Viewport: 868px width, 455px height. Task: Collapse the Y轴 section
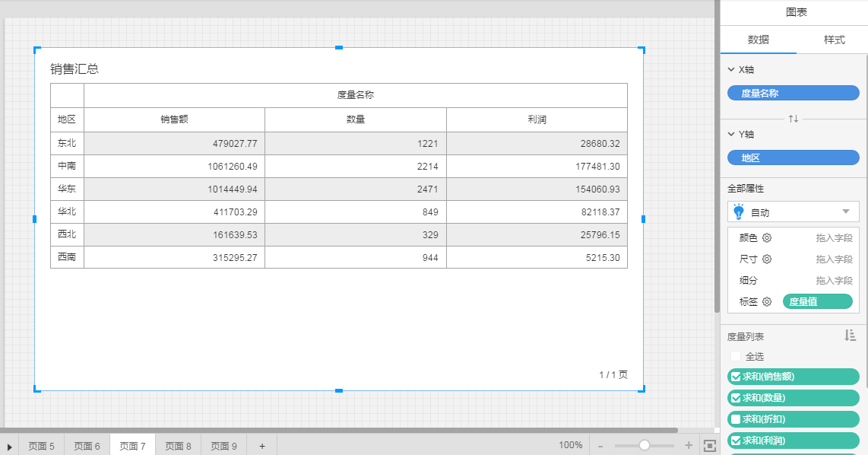731,135
